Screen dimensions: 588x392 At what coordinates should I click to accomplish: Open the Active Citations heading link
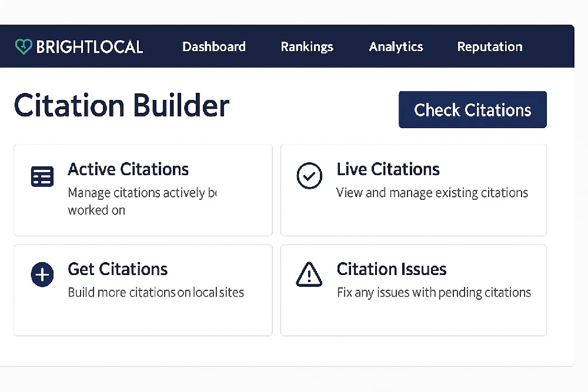[128, 169]
